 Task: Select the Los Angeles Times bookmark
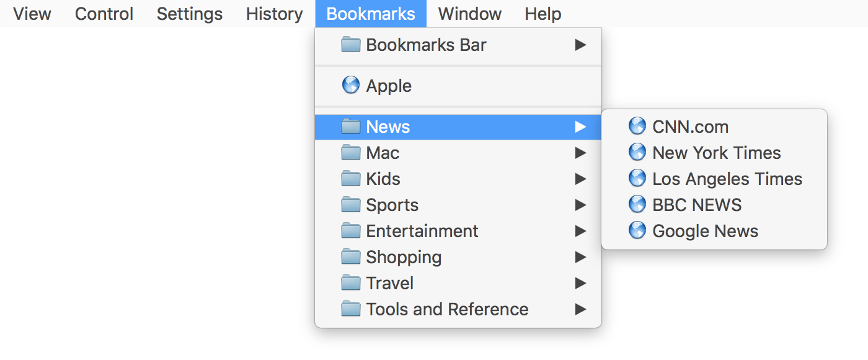[727, 178]
